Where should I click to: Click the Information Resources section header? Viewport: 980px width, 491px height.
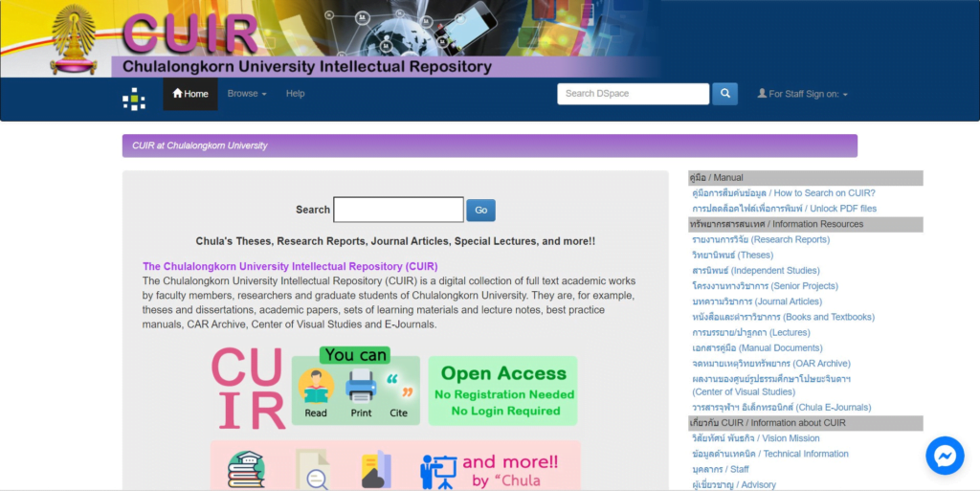(805, 224)
